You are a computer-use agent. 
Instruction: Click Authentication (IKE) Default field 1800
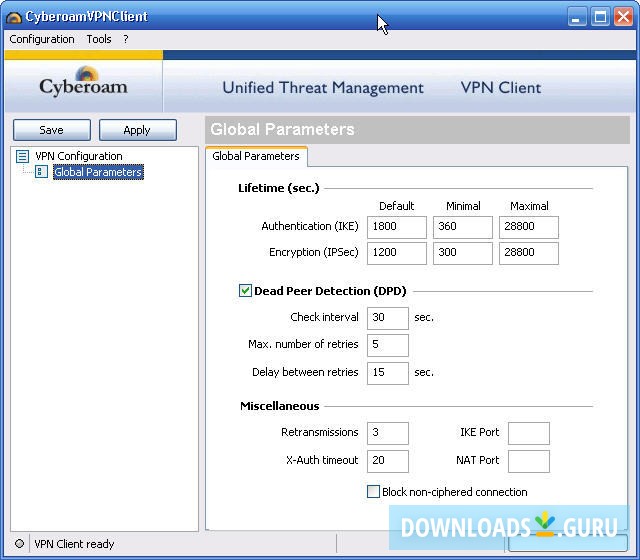(x=397, y=227)
